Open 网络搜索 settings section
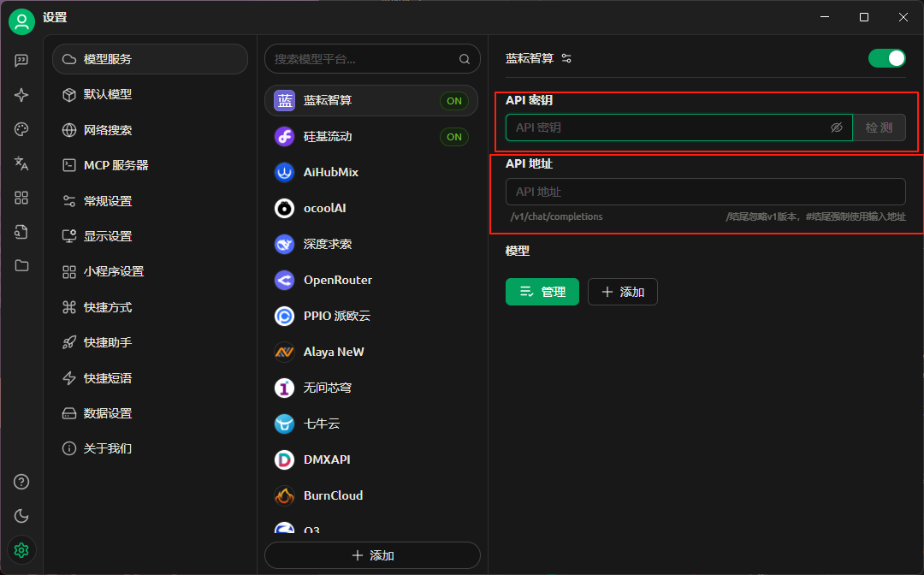Image resolution: width=924 pixels, height=575 pixels. (151, 129)
